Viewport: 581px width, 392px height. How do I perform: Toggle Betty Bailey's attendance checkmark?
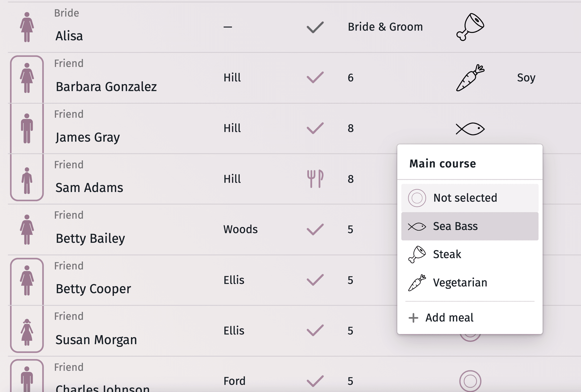(315, 229)
